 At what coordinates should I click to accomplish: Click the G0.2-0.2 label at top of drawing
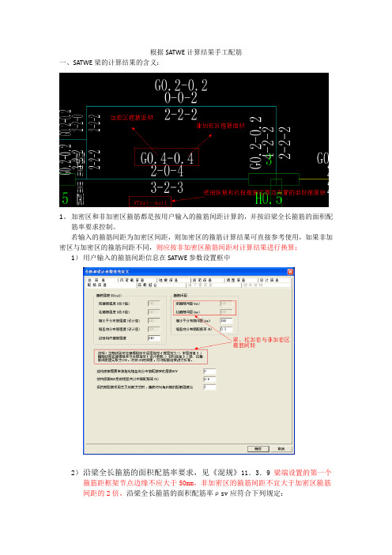181,85
